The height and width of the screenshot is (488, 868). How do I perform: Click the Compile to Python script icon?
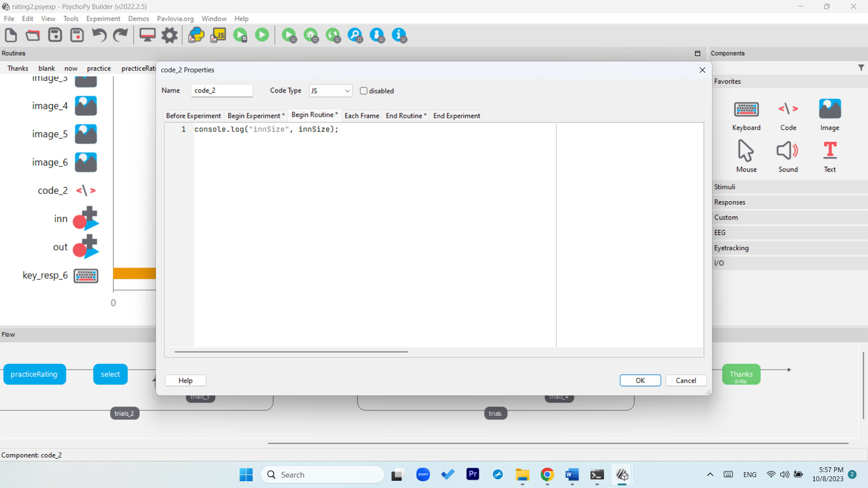(x=196, y=35)
